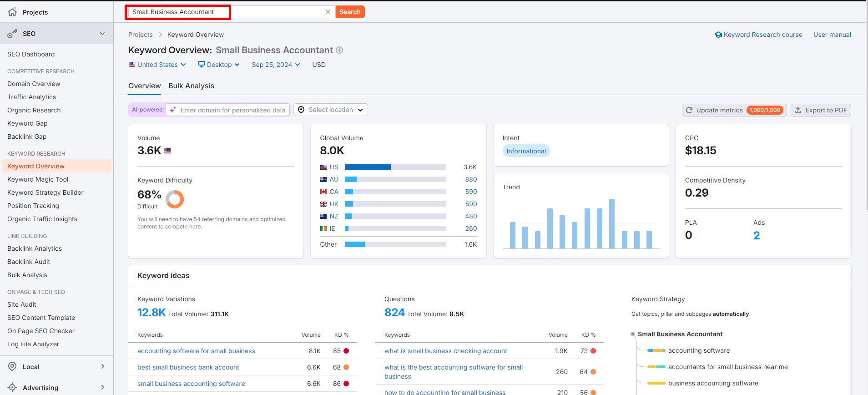Click the 12.8K keyword variations count

click(151, 313)
